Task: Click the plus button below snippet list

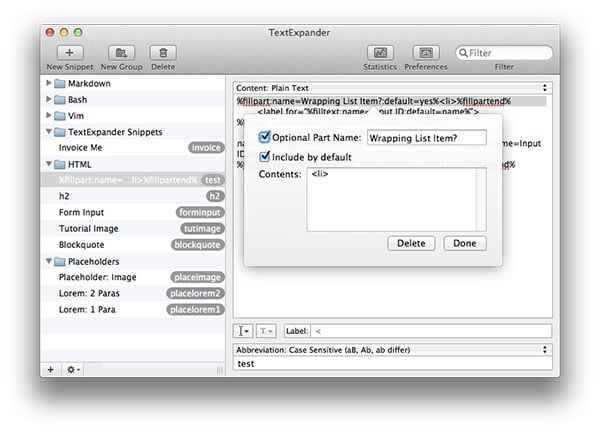Action: [x=51, y=369]
